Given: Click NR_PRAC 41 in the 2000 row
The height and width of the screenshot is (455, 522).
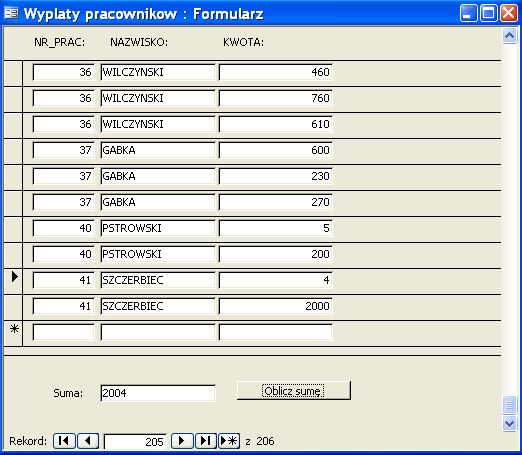Looking at the screenshot, I should click(64, 306).
